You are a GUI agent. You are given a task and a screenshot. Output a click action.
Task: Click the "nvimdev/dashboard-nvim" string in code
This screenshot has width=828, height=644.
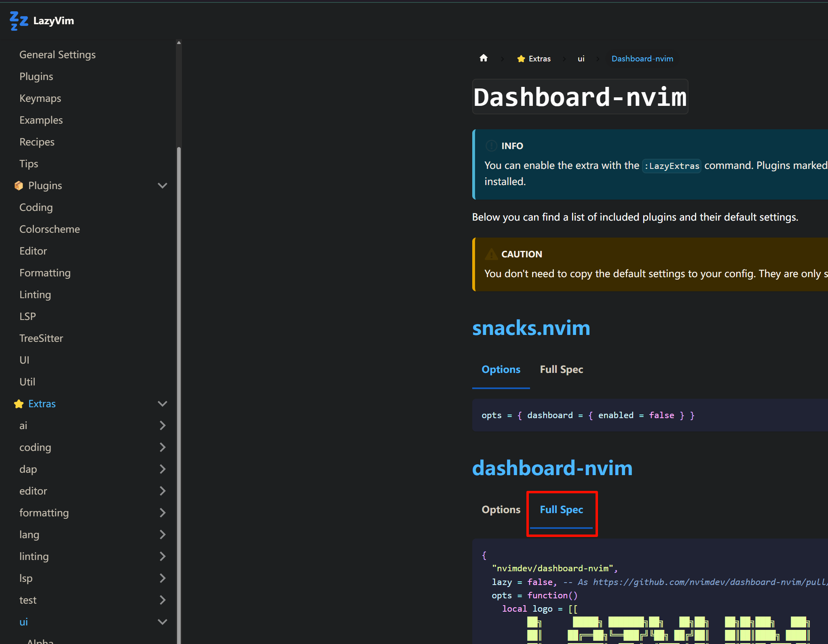pos(552,568)
